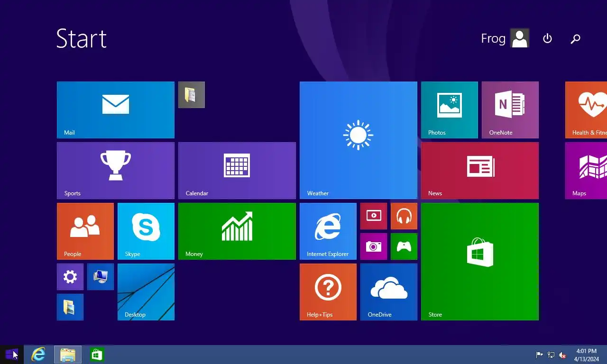Click the Windows Start button in taskbar
This screenshot has width=607, height=364.
tap(12, 355)
